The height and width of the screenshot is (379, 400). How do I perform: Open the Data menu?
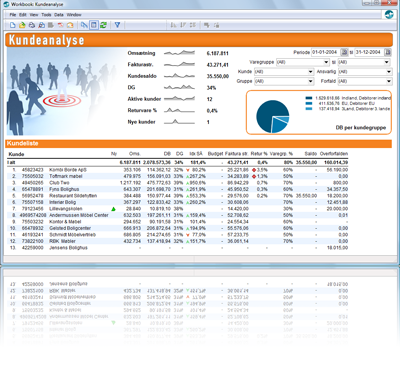(59, 15)
